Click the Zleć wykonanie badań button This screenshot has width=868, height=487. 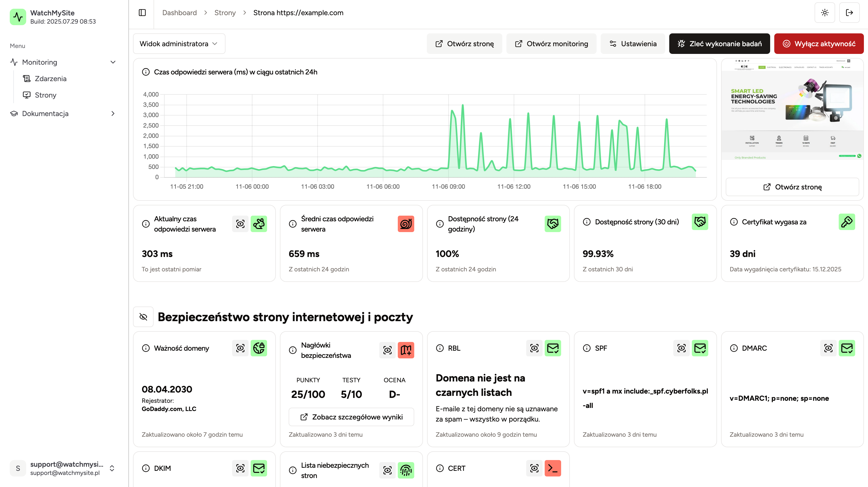click(719, 43)
